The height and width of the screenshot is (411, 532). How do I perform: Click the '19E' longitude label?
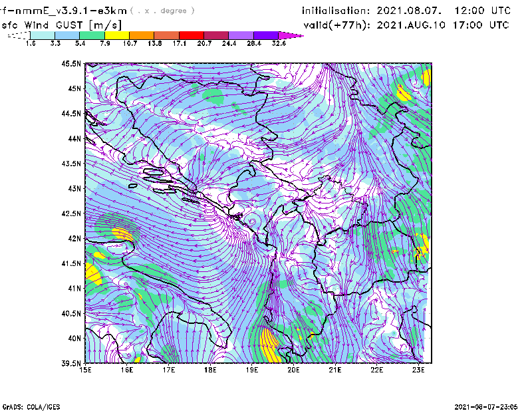tap(252, 370)
